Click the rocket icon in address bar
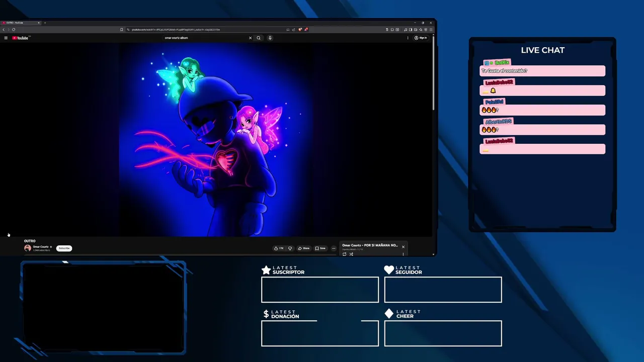 point(306,30)
